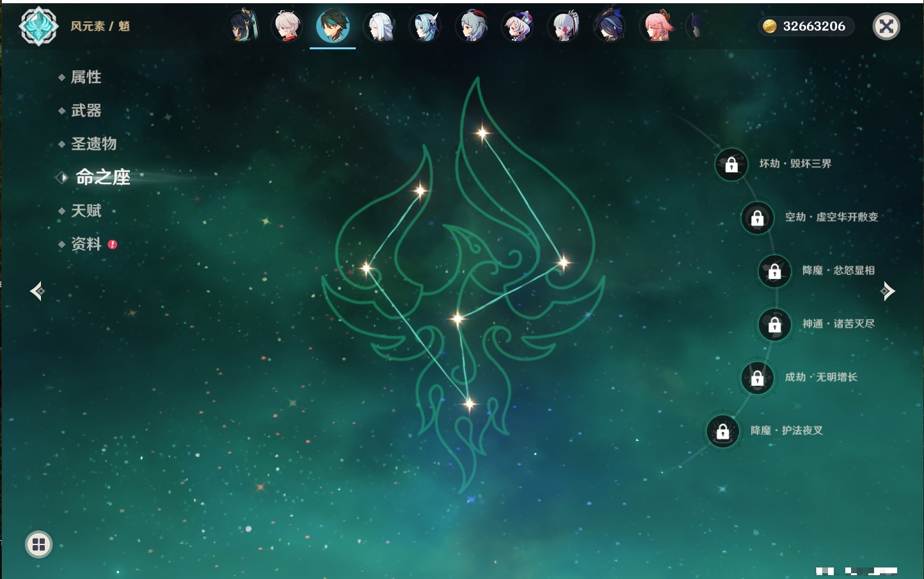The image size is (924, 579).
Task: Choose the red-horned Ganyu portrait
Action: tap(472, 26)
